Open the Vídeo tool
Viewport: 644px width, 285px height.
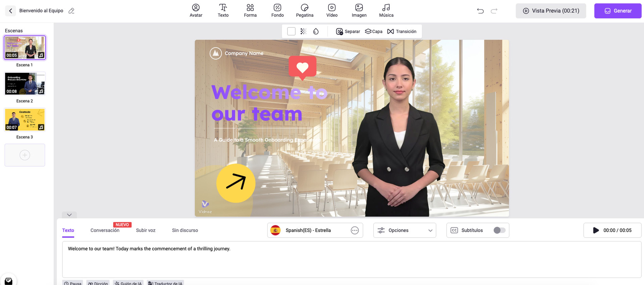tap(332, 11)
